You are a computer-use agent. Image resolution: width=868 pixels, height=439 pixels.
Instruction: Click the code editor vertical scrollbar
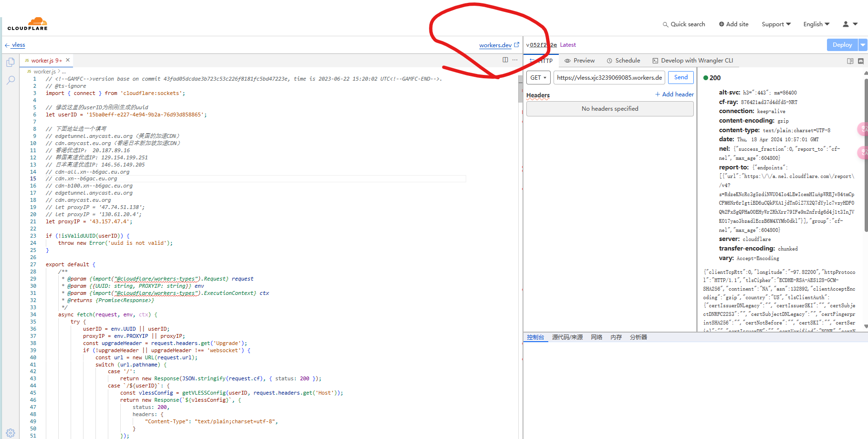click(x=520, y=89)
